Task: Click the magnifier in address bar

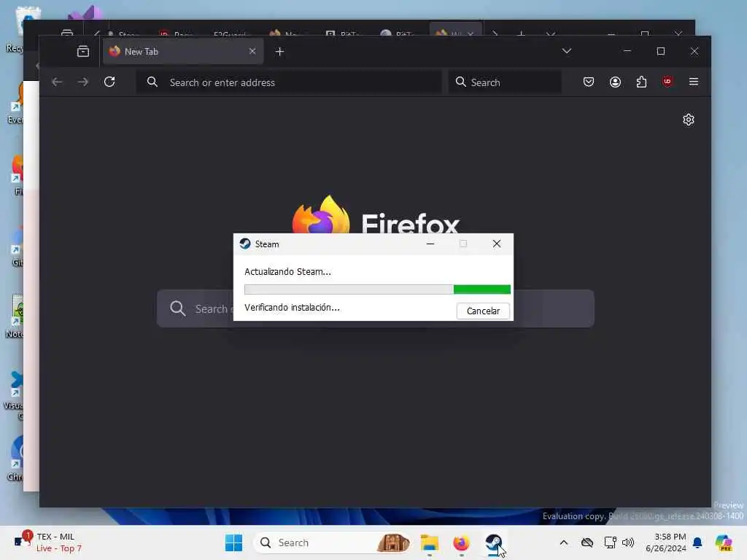Action: (x=152, y=82)
